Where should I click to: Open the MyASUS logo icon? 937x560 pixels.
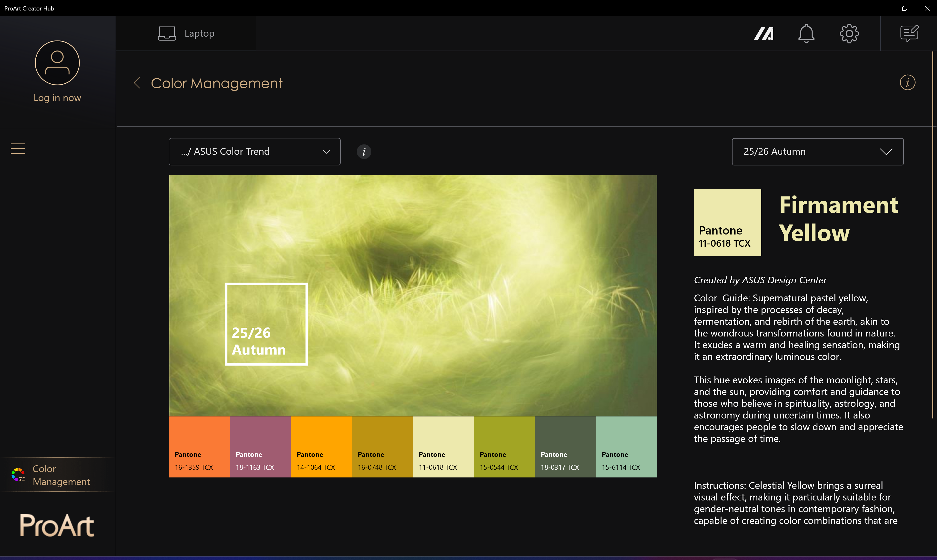[764, 34]
